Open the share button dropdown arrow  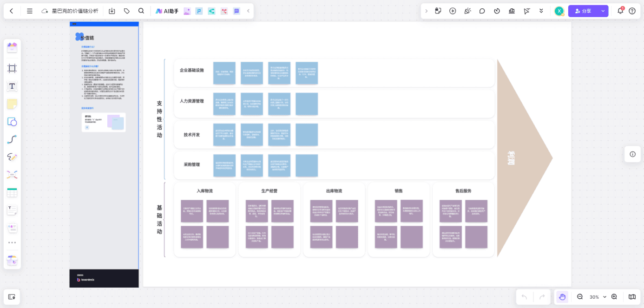604,11
